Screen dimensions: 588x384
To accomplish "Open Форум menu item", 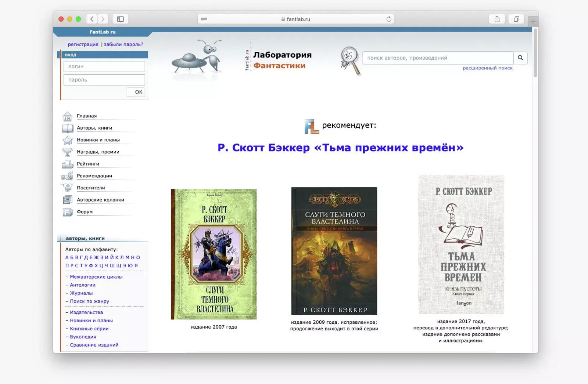I will tap(85, 212).
